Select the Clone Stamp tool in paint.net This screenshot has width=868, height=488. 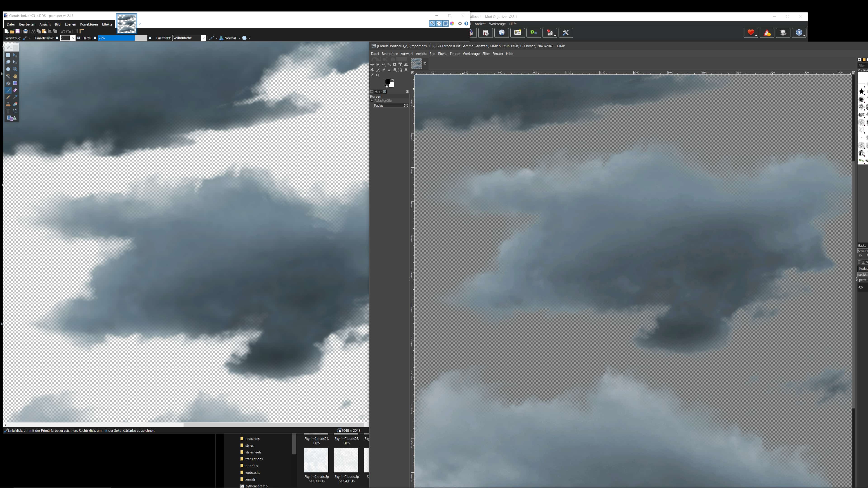coord(8,104)
